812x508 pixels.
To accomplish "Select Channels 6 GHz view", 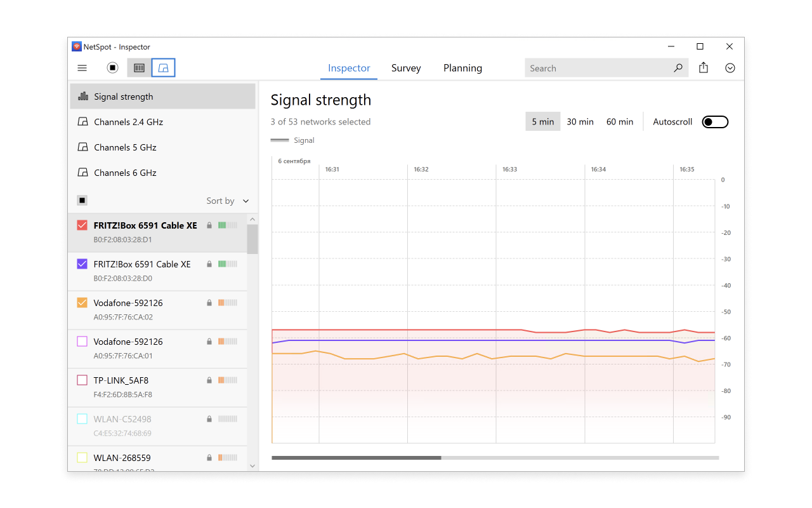I will (x=162, y=173).
